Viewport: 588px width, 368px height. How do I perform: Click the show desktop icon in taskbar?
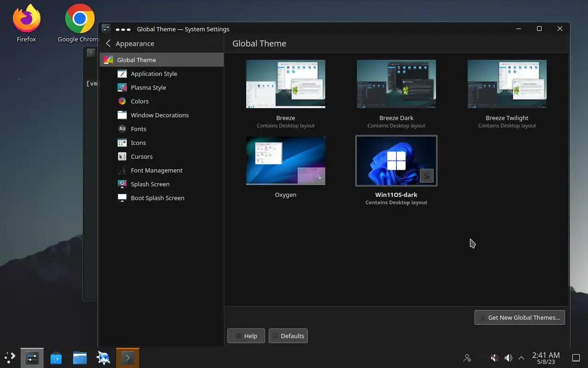coord(576,357)
